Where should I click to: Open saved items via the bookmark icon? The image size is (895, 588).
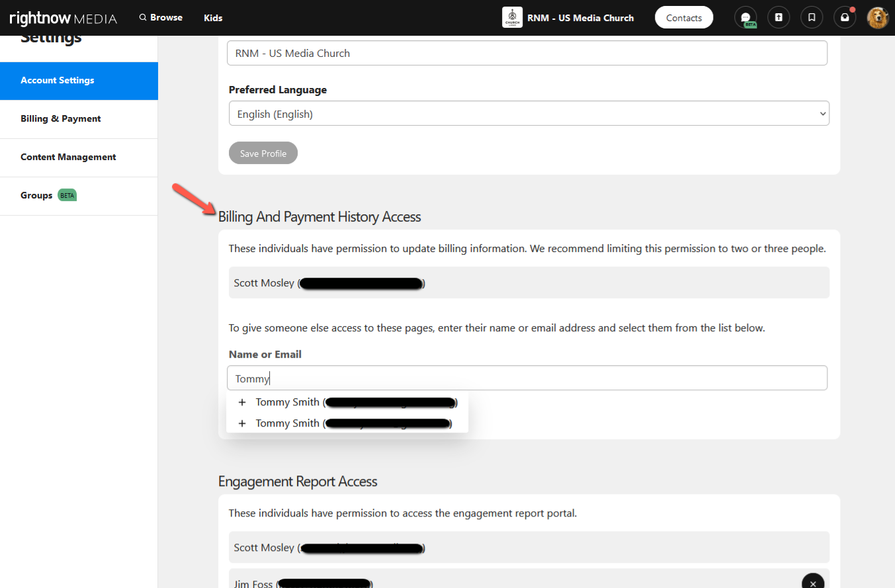point(812,18)
